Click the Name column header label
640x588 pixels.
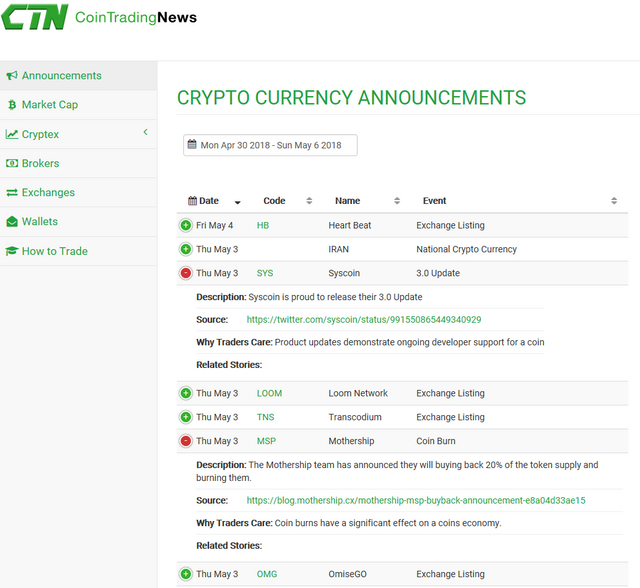click(347, 201)
